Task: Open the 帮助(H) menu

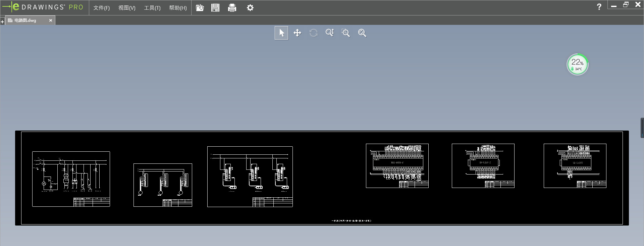Action: (x=178, y=8)
